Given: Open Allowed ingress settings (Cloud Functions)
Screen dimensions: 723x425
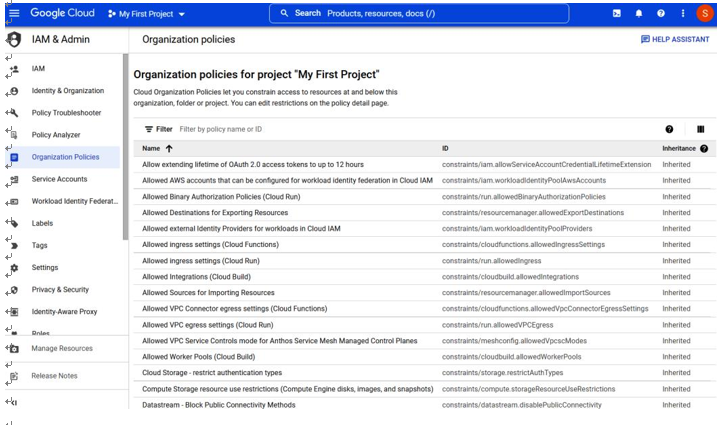Looking at the screenshot, I should (210, 244).
